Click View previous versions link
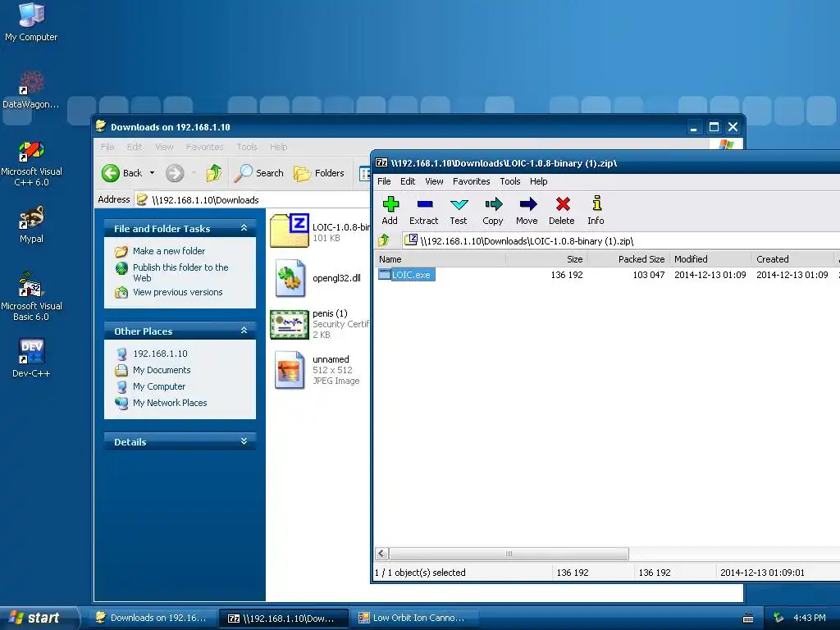This screenshot has height=630, width=840. (x=177, y=292)
